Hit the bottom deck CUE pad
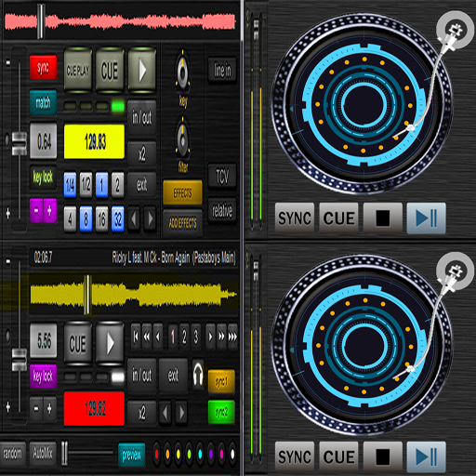Image resolution: width=476 pixels, height=476 pixels. click(77, 344)
